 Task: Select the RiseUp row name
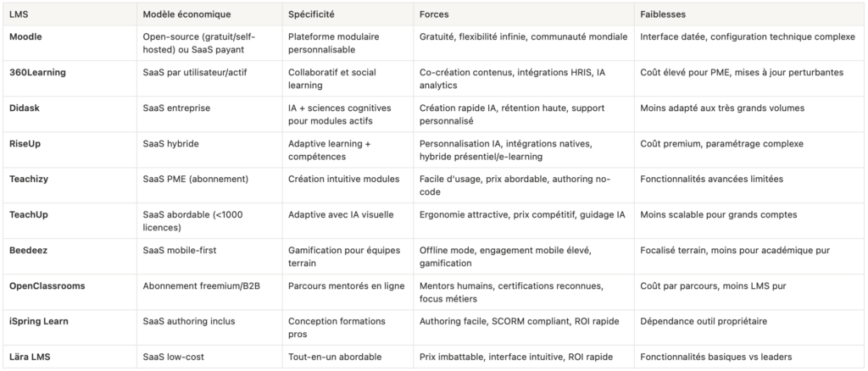(25, 144)
